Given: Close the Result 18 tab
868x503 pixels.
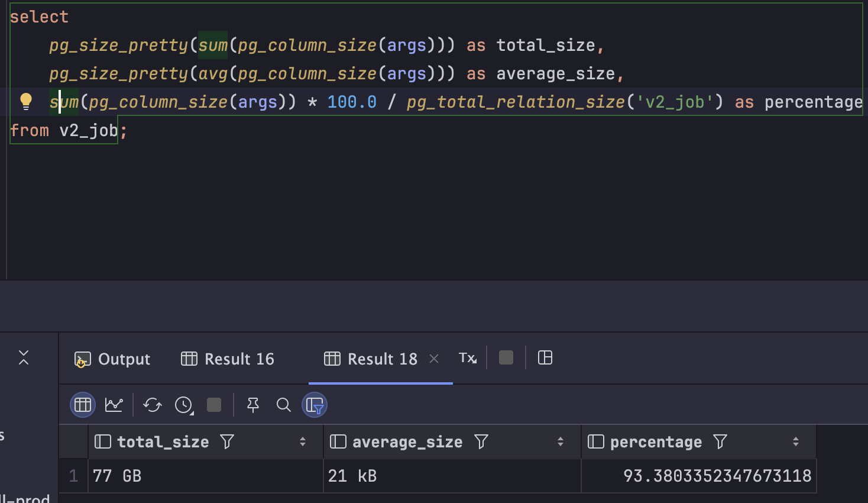Looking at the screenshot, I should (x=434, y=359).
